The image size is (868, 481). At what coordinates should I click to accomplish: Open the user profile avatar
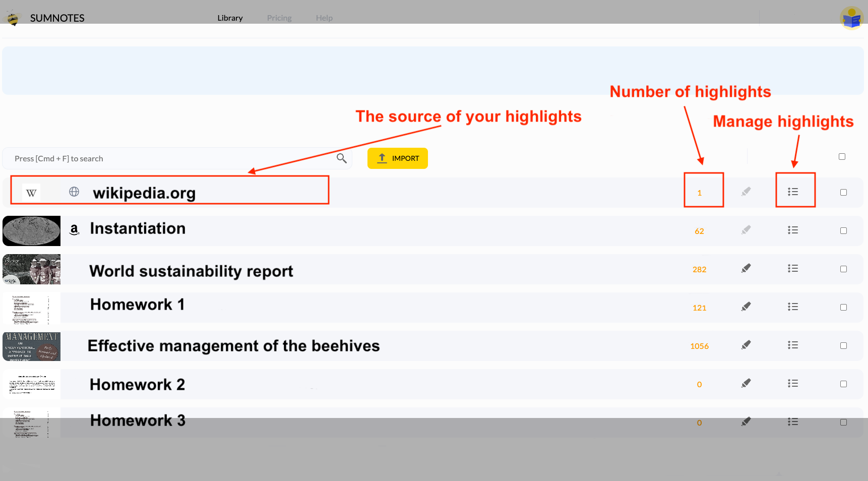(852, 18)
